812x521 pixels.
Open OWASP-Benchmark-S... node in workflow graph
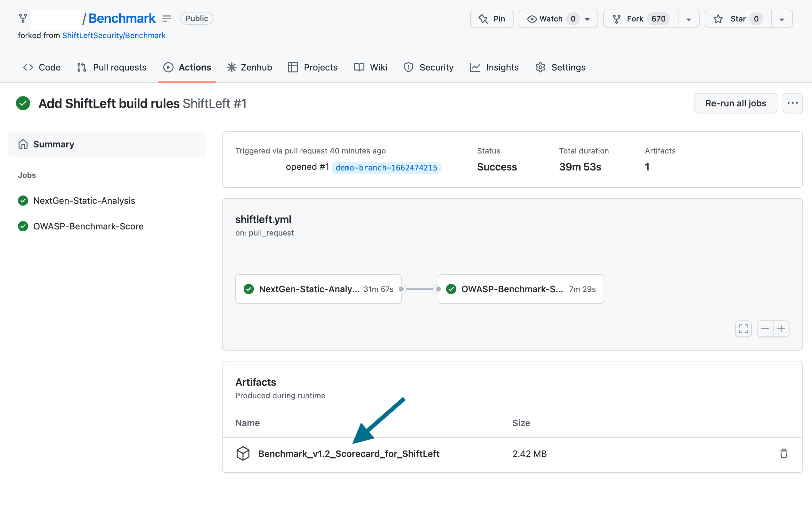click(x=521, y=289)
